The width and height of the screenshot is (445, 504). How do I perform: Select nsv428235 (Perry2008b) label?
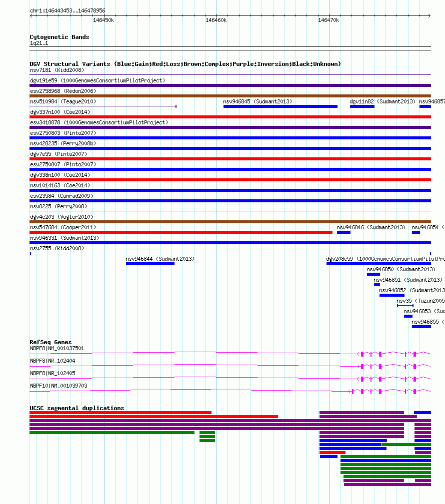(63, 143)
